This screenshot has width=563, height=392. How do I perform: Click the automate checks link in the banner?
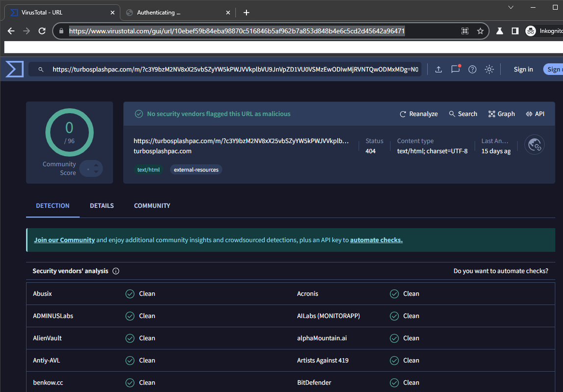tap(376, 240)
